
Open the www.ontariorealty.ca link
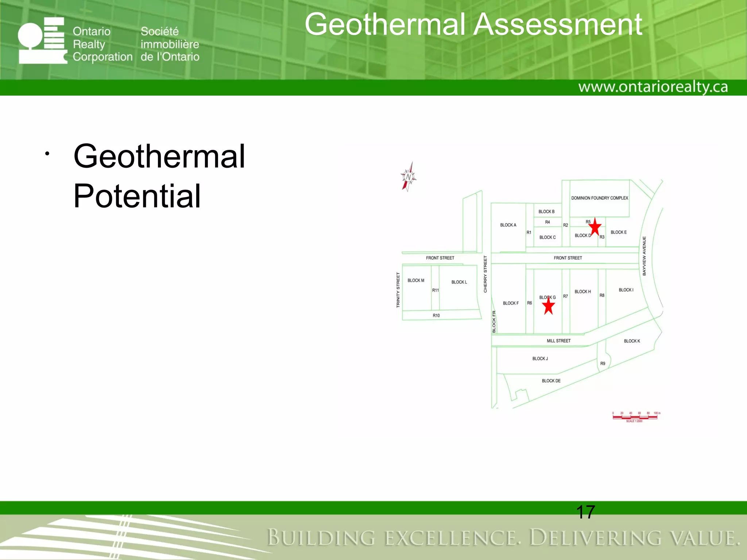653,87
